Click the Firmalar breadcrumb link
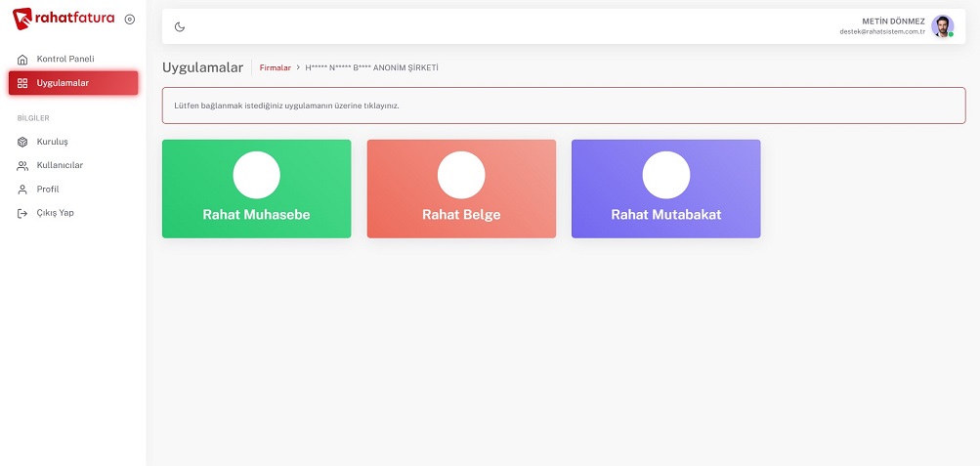This screenshot has width=980, height=466. 276,67
